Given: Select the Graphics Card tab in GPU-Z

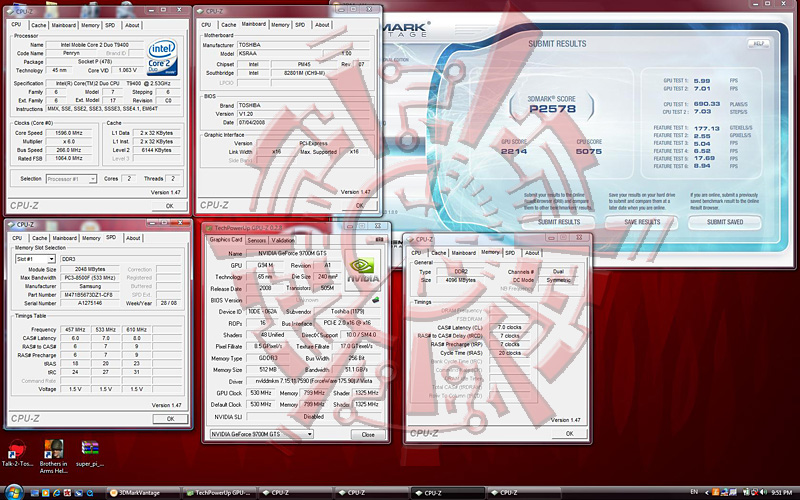Looking at the screenshot, I should click(226, 239).
